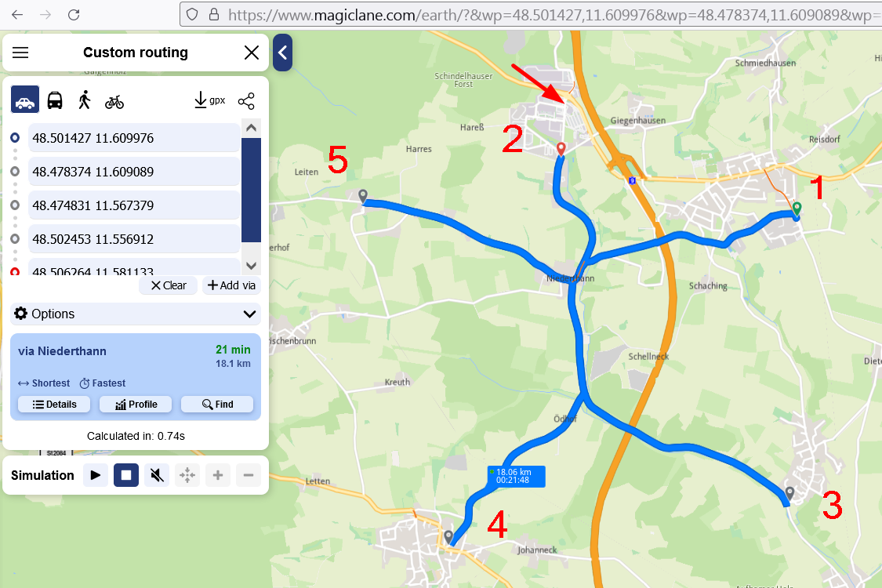Click the gray waypoint marker in the eastern village

[789, 494]
